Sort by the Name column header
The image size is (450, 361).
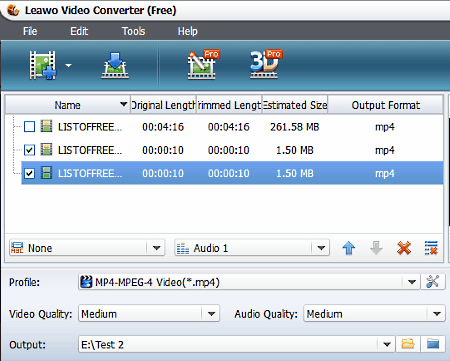[x=68, y=105]
